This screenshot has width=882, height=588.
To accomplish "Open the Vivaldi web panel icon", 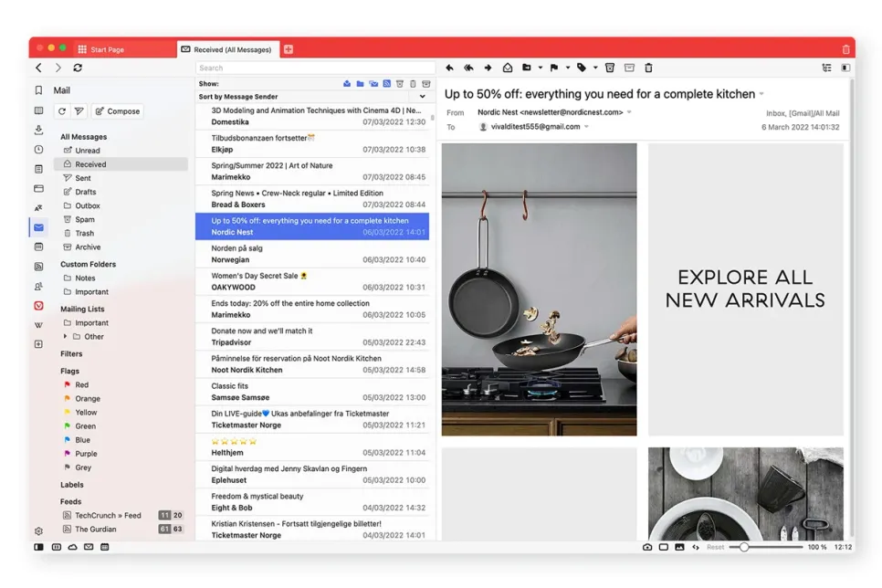I will (39, 306).
